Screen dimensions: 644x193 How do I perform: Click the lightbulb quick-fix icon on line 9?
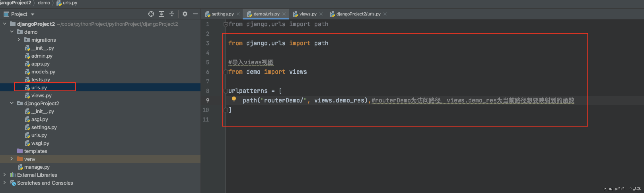pyautogui.click(x=234, y=99)
